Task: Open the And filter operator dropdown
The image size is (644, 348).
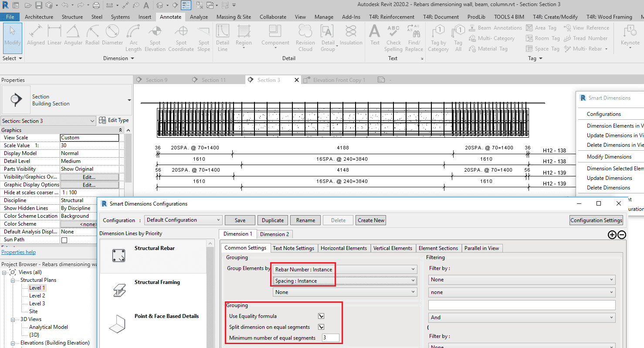Action: 522,318
